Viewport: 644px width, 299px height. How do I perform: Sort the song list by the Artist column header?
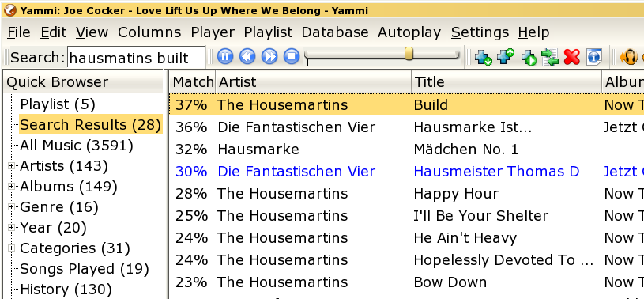pos(314,81)
